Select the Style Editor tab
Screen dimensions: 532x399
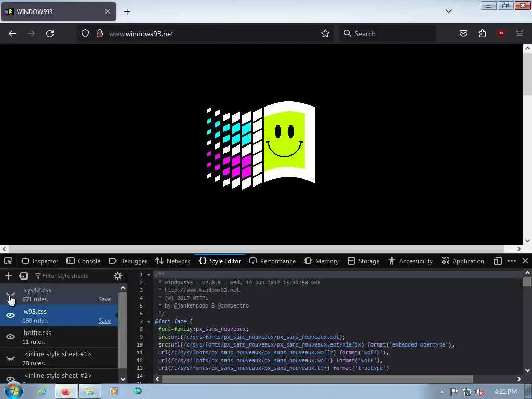(x=220, y=261)
